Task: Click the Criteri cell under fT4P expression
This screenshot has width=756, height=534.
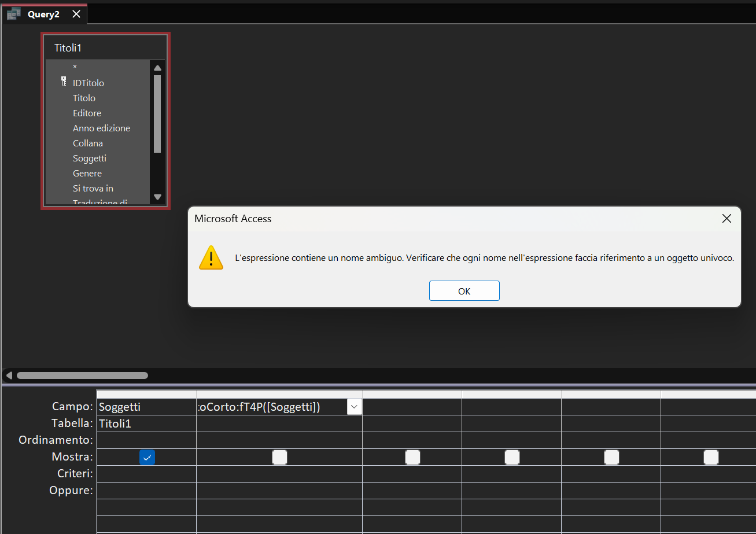Action: 279,474
